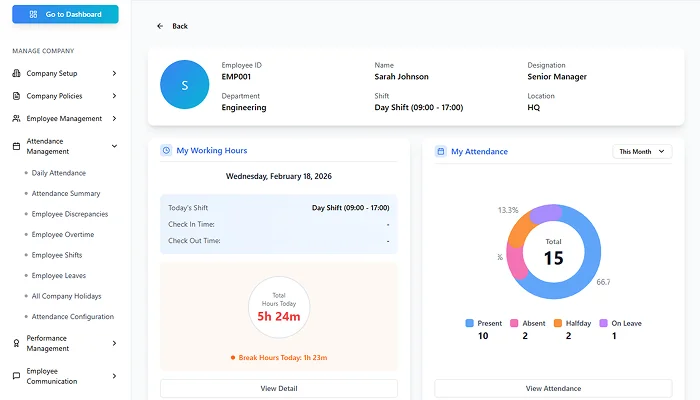Click the clock icon beside My Working Hours
Viewport: 700px width, 400px height.
(x=166, y=150)
